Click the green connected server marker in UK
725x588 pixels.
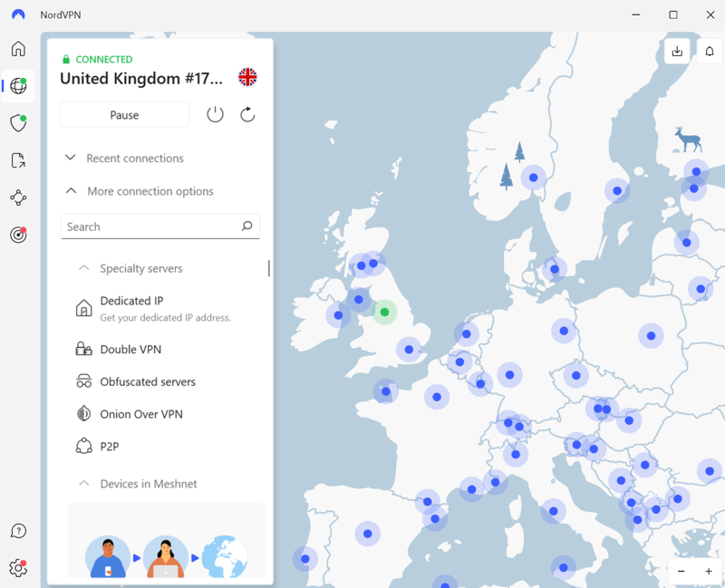[384, 312]
